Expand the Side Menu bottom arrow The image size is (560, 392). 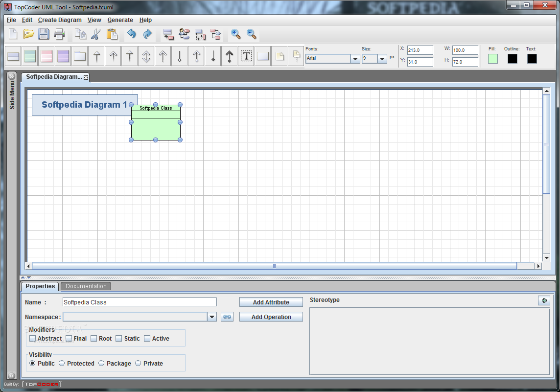coord(12,375)
